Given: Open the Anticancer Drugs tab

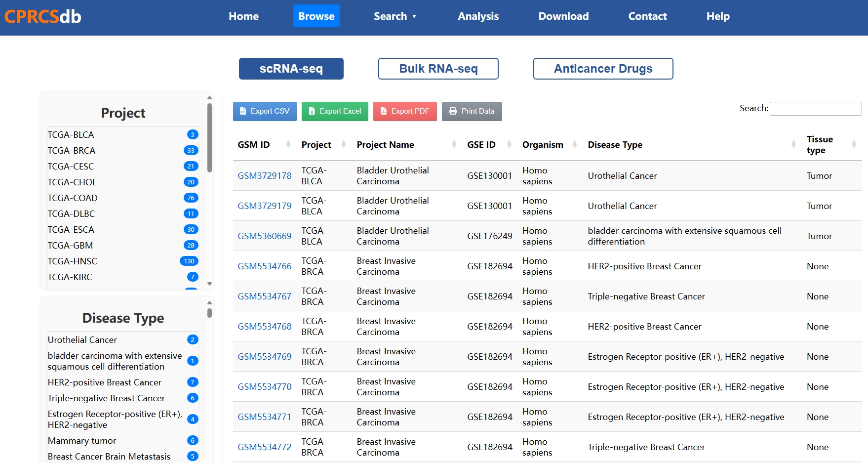Looking at the screenshot, I should tap(603, 69).
